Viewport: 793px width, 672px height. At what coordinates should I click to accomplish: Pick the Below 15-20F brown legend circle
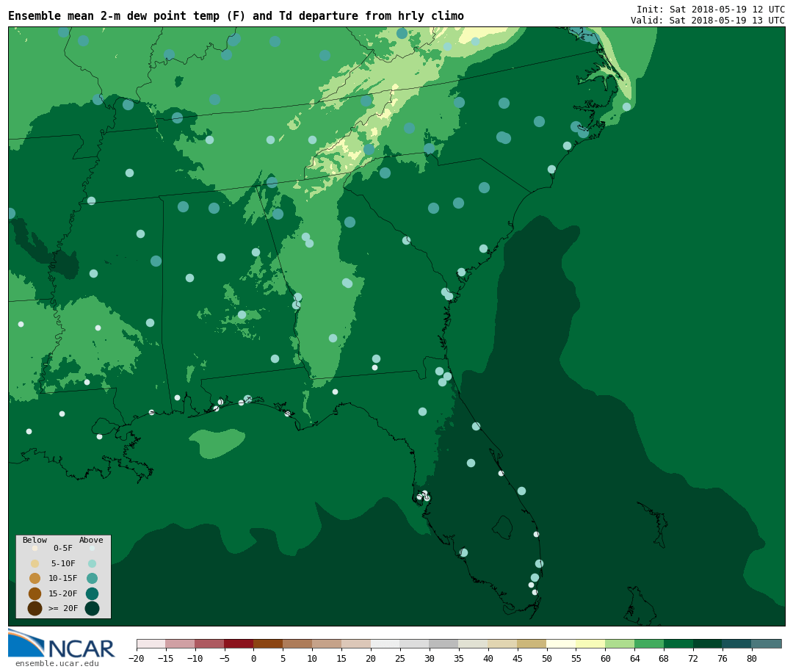pos(35,593)
